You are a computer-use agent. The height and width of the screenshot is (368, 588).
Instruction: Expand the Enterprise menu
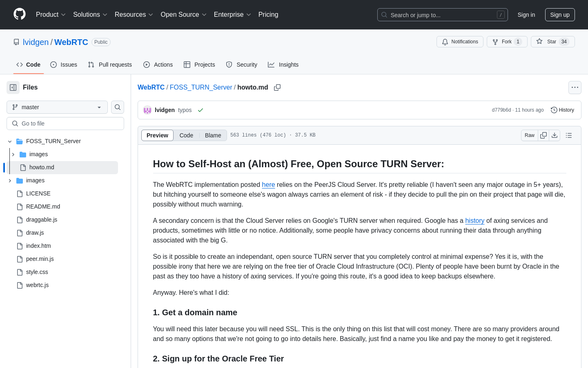coord(232,15)
